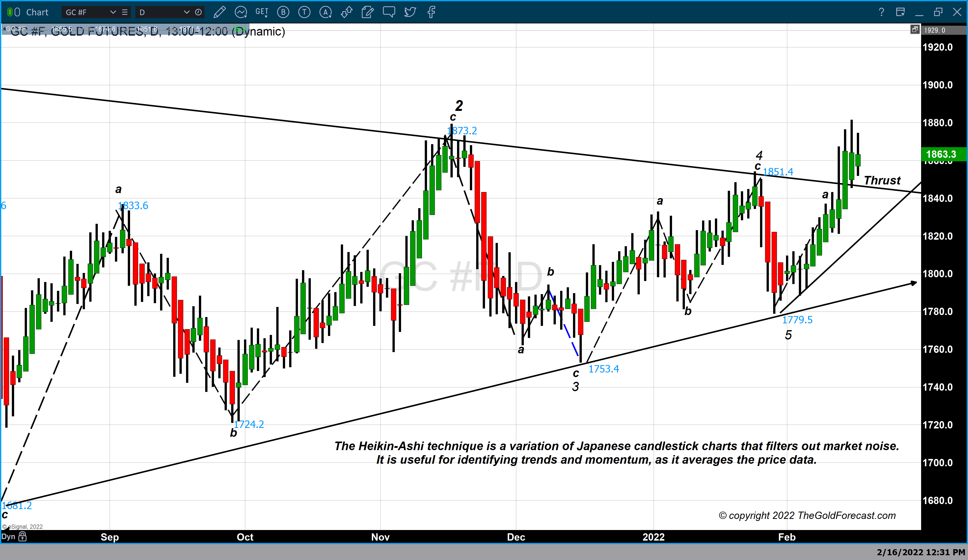Toggle the green link indicator
This screenshot has width=968, height=560.
pyautogui.click(x=10, y=12)
